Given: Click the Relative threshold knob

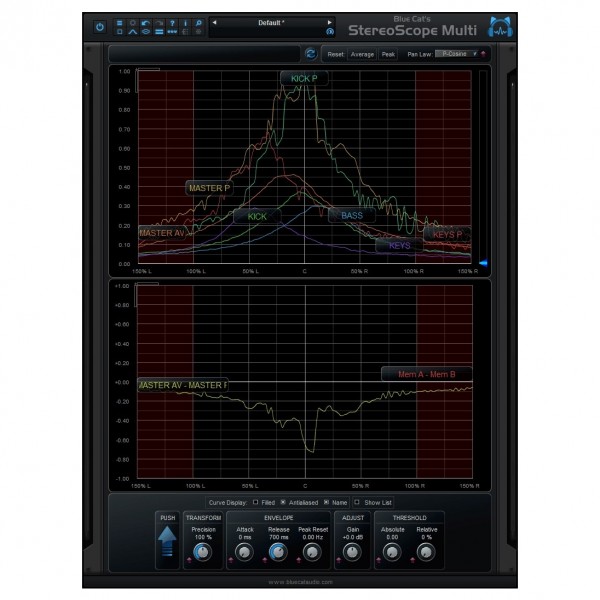Looking at the screenshot, I should click(426, 552).
